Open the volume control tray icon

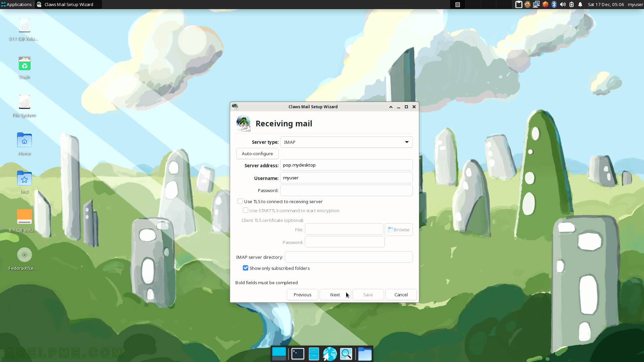click(562, 4)
